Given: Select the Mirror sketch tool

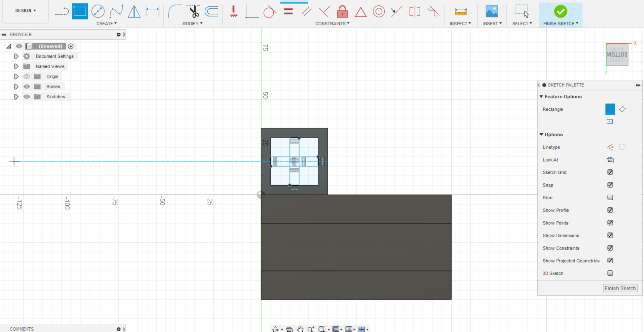Looking at the screenshot, I should point(134,11).
